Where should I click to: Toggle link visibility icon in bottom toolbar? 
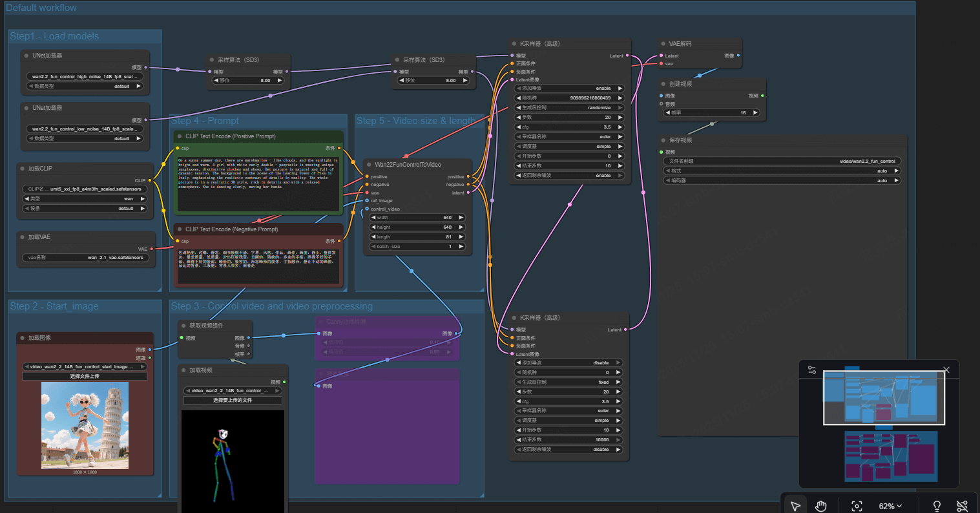tap(963, 506)
